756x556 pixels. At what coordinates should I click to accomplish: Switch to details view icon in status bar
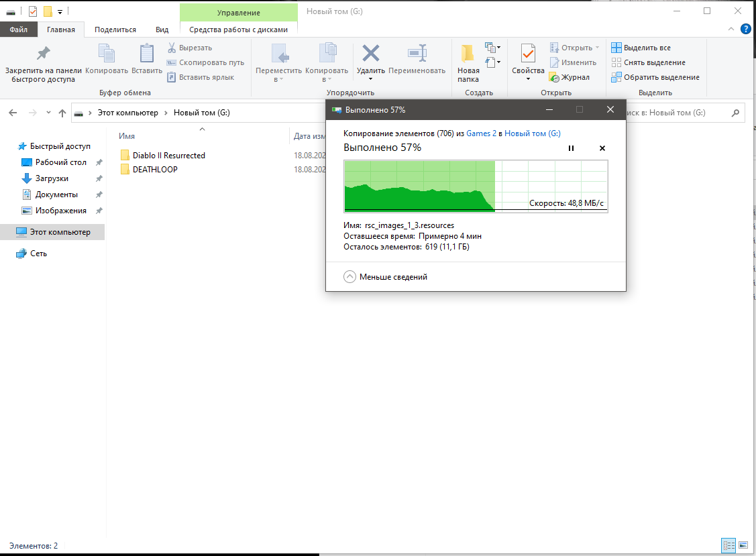[728, 545]
